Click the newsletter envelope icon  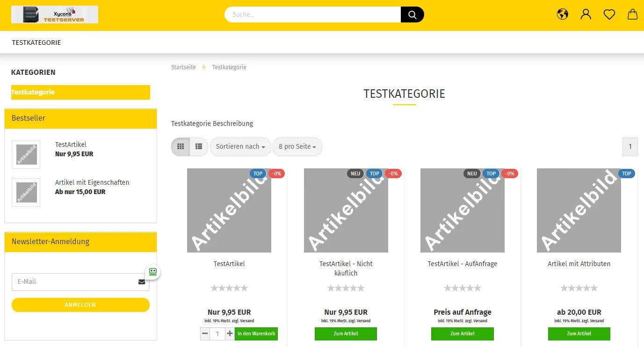tap(142, 282)
